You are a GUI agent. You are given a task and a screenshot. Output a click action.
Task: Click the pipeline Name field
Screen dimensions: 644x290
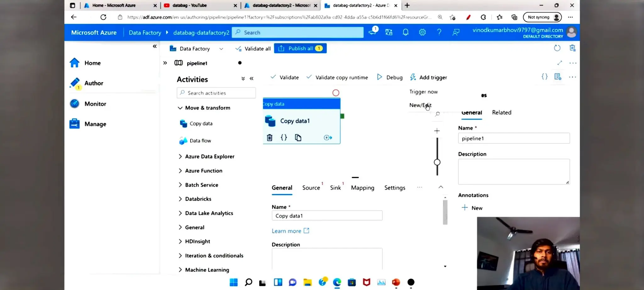pyautogui.click(x=514, y=138)
